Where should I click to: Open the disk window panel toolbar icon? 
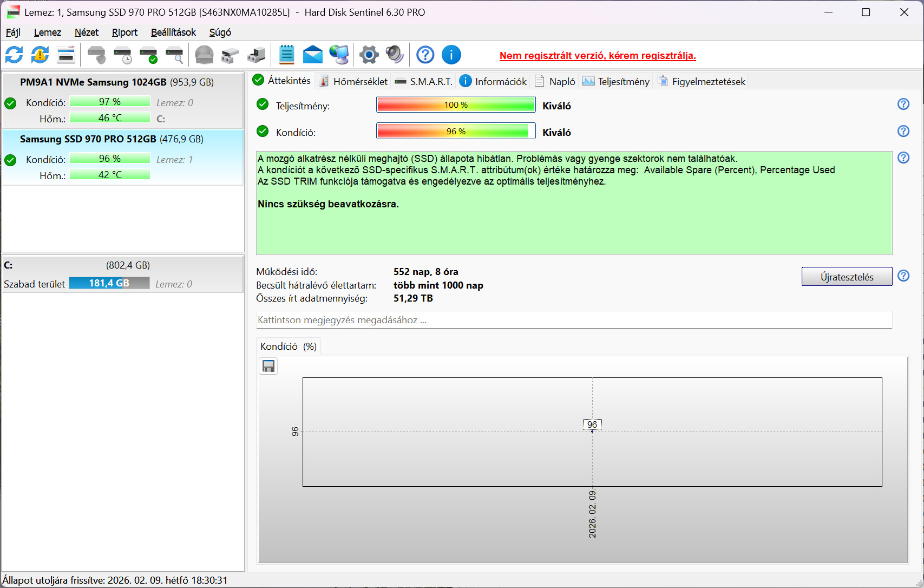(x=66, y=55)
